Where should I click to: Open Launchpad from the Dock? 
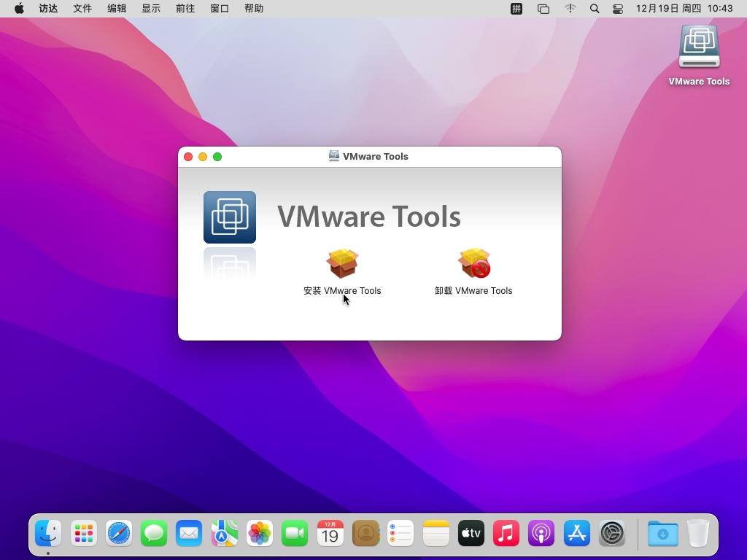pos(84,534)
